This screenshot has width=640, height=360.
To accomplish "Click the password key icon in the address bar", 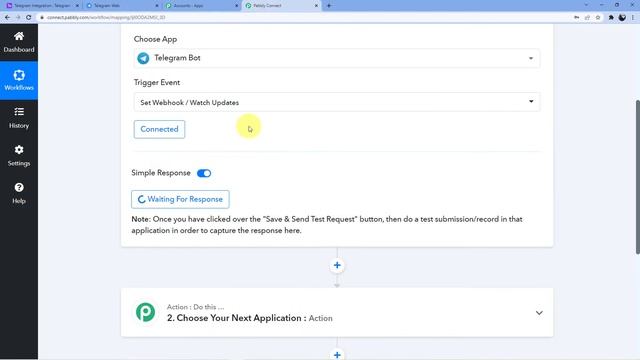I will click(x=576, y=18).
